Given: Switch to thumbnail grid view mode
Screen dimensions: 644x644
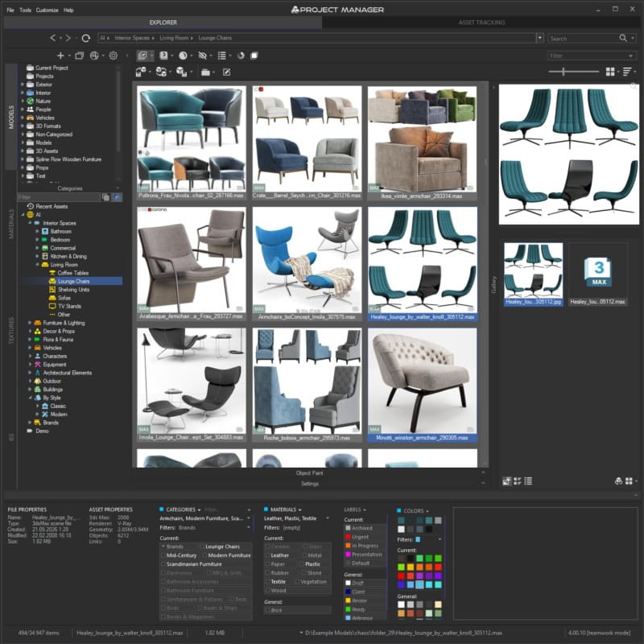Looking at the screenshot, I should pos(610,72).
